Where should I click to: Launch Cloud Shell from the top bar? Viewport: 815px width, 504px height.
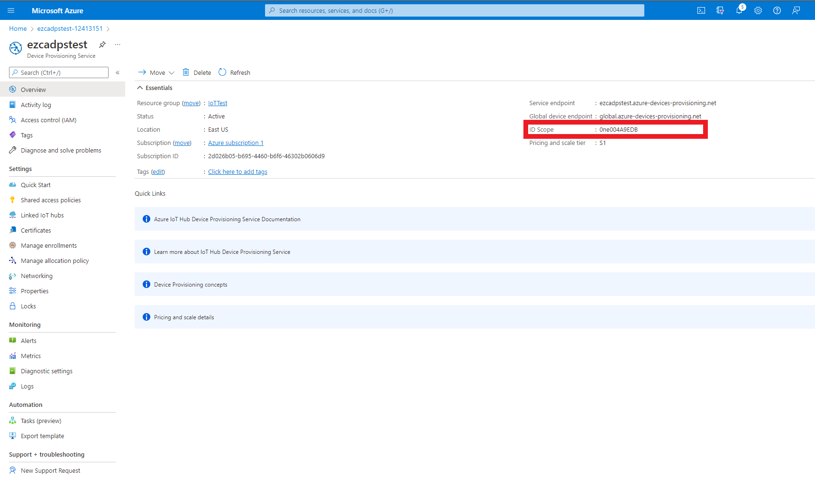pyautogui.click(x=701, y=10)
